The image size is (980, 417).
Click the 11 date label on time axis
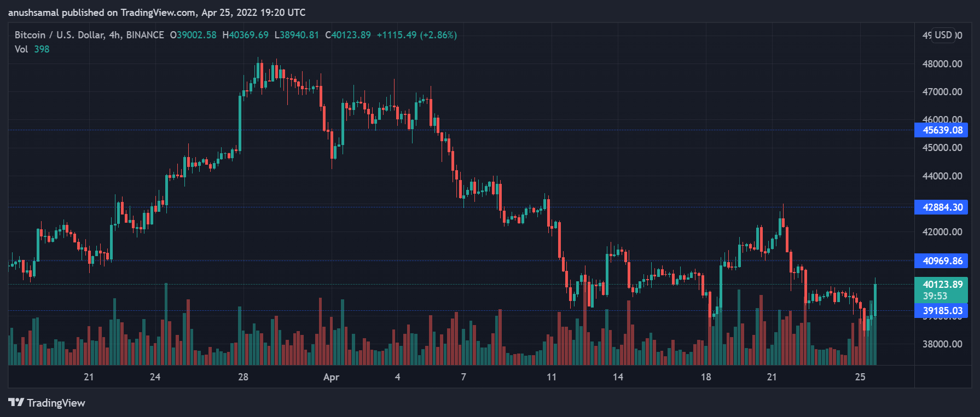point(552,377)
